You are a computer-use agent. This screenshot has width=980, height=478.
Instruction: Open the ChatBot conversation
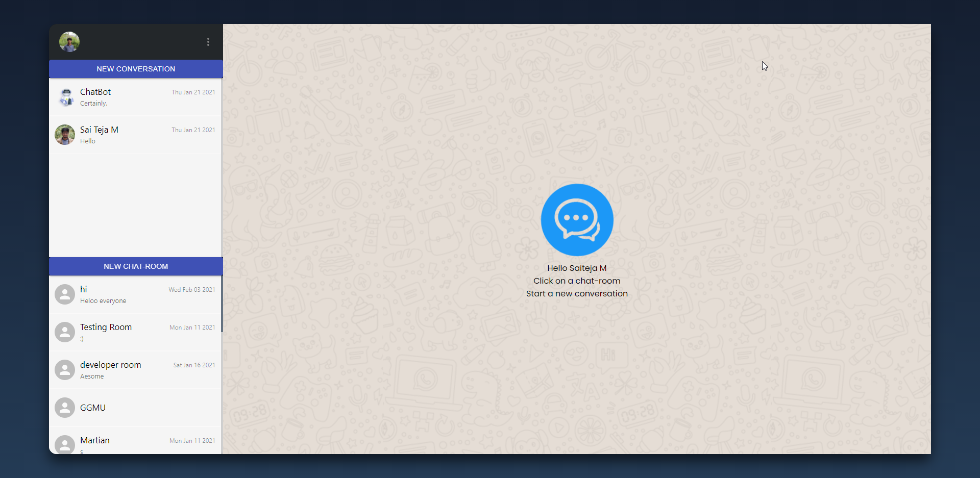click(135, 97)
